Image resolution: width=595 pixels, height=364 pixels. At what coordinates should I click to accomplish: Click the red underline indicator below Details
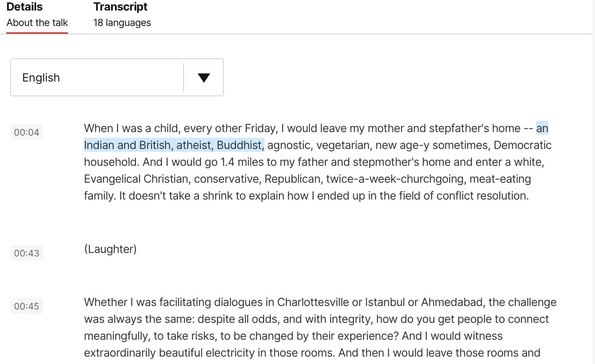tap(37, 33)
